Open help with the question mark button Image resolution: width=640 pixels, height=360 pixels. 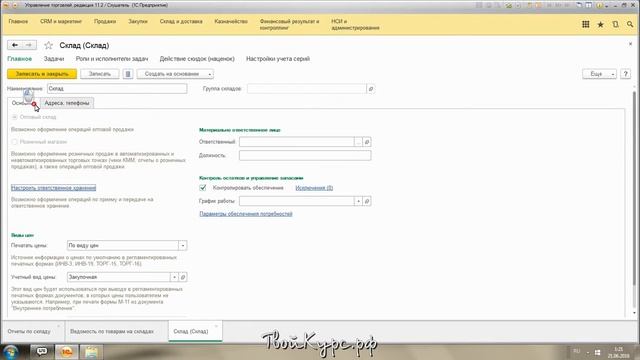pyautogui.click(x=625, y=74)
